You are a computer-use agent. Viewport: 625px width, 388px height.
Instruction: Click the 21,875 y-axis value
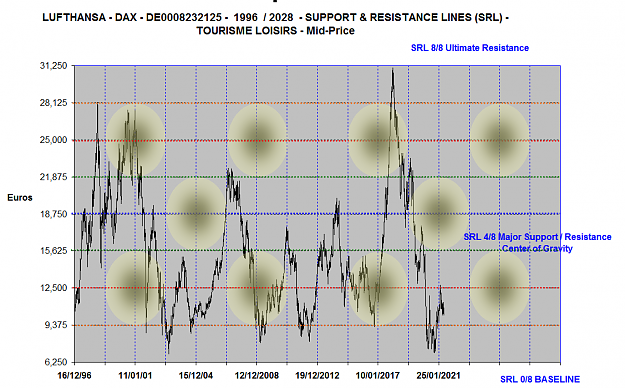[x=53, y=177]
